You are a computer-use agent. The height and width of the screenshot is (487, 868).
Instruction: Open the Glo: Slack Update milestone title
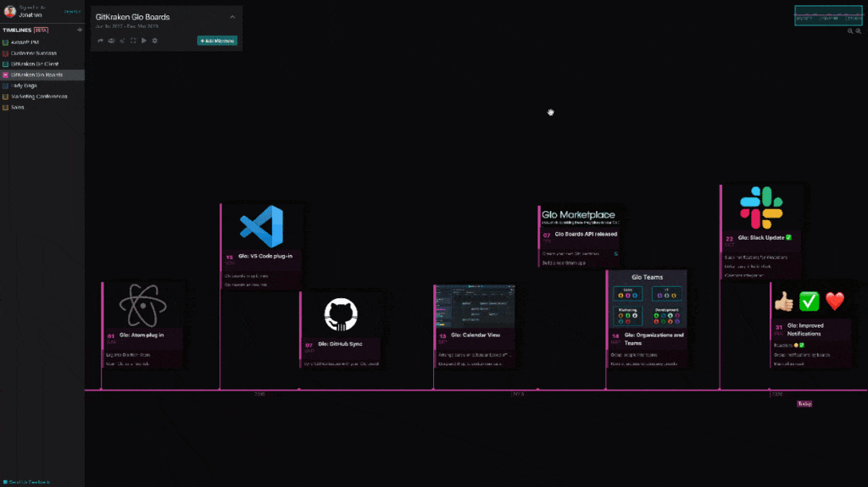765,238
